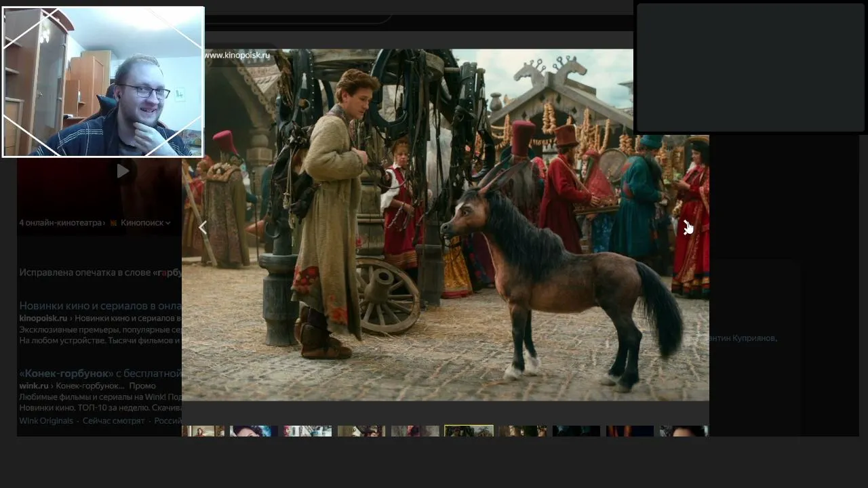This screenshot has height=488, width=868.
Task: Open the 'Сейчас смотрят' sitelink
Action: tap(113, 421)
